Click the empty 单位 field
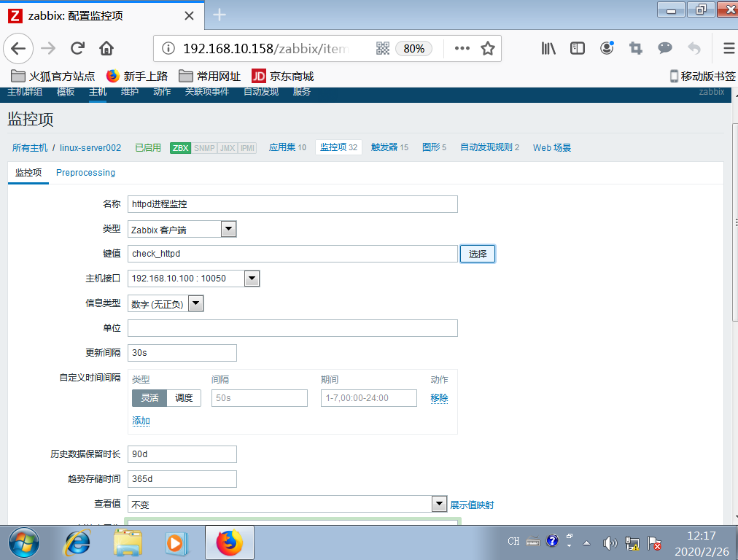Image resolution: width=738 pixels, height=560 pixels. (292, 328)
